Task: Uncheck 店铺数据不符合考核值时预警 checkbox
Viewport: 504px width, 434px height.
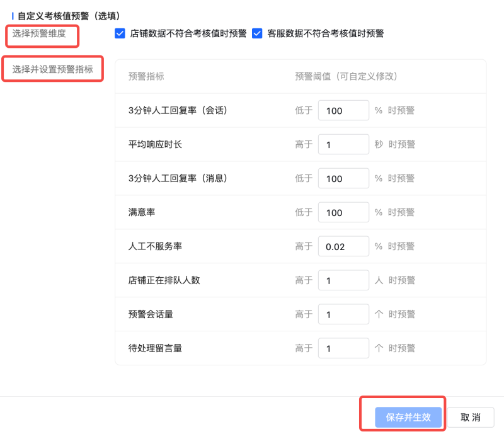Action: [x=120, y=33]
